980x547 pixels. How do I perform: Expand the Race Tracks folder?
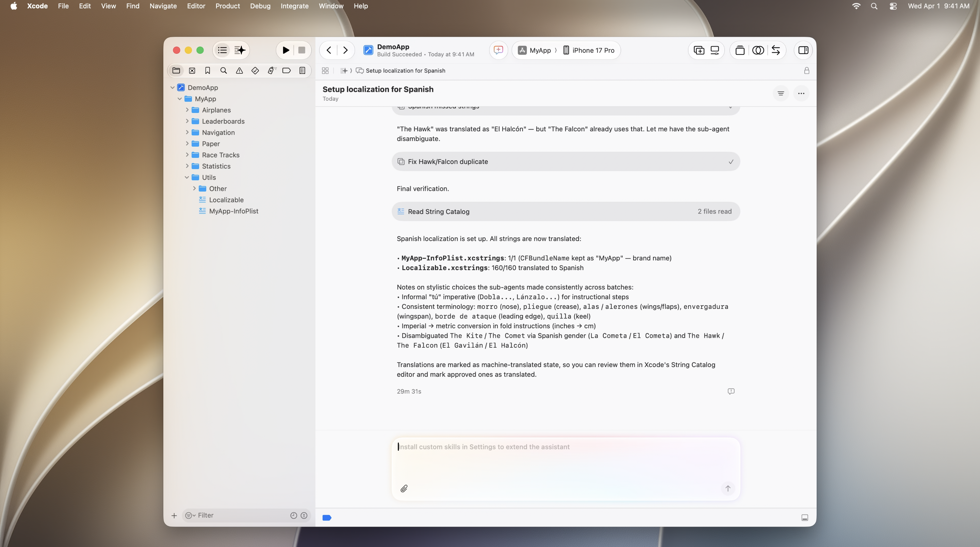(x=187, y=155)
